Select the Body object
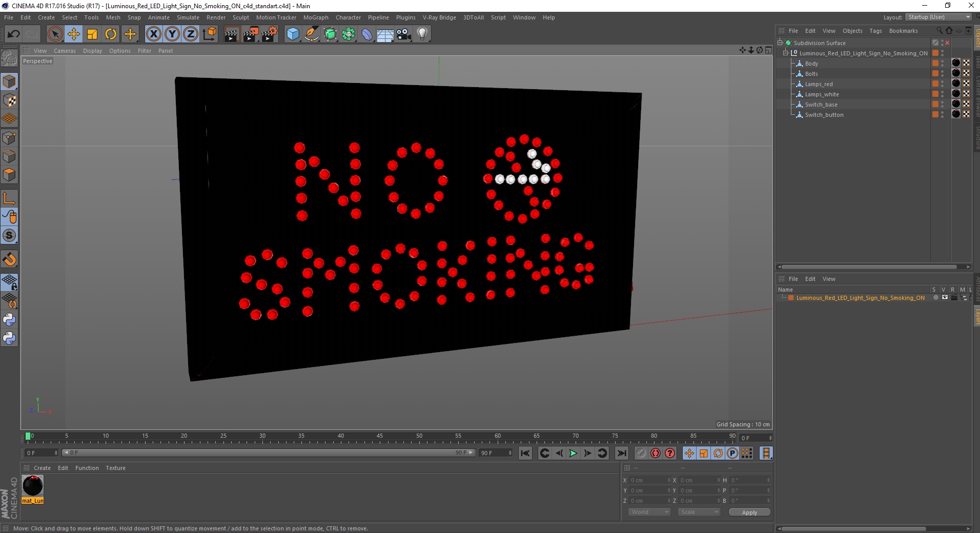The height and width of the screenshot is (533, 980). click(x=811, y=64)
